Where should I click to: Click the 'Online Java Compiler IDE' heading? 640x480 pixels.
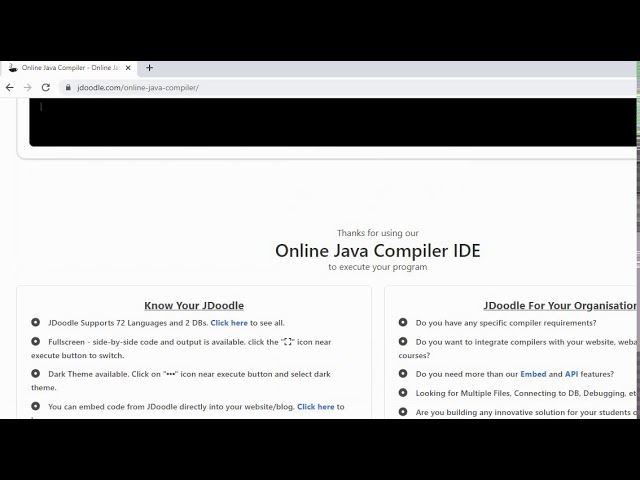378,251
